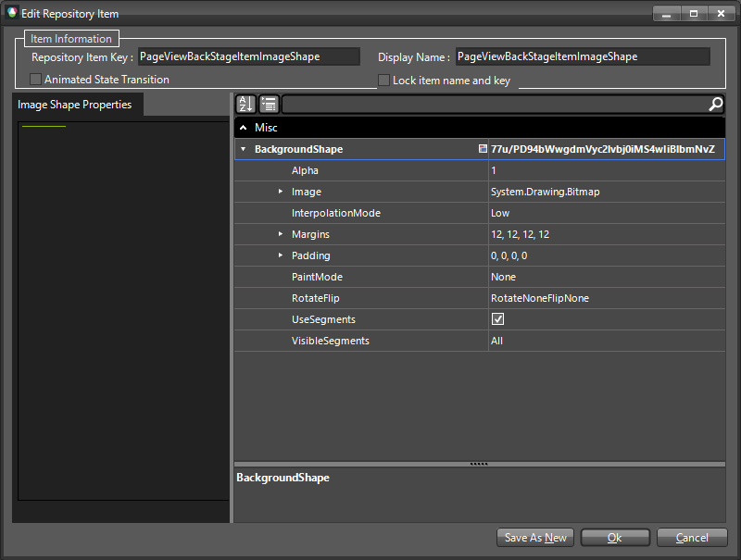The height and width of the screenshot is (560, 741).
Task: Close the Edit Repository Item dialog
Action: [x=720, y=14]
